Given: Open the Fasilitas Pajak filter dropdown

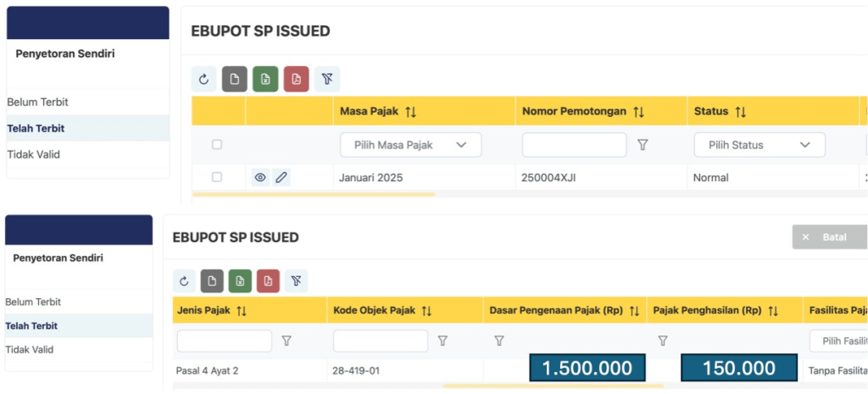Looking at the screenshot, I should click(x=837, y=341).
